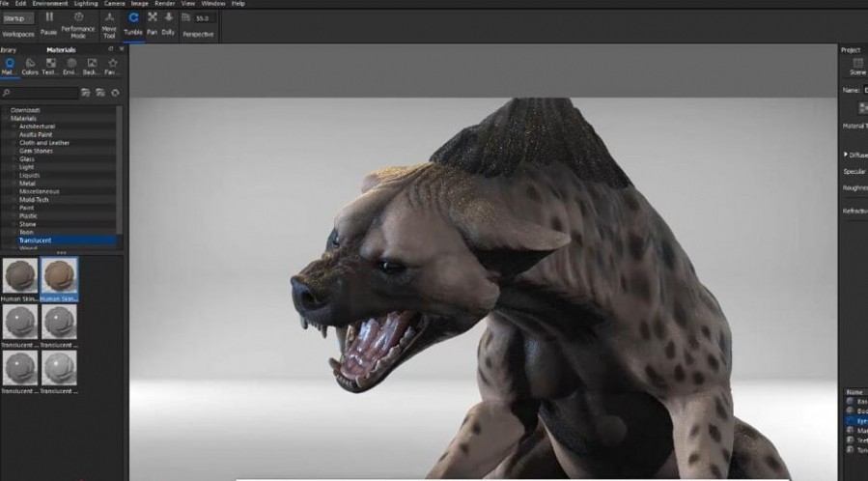Select the Light category
868x481 pixels.
click(27, 167)
